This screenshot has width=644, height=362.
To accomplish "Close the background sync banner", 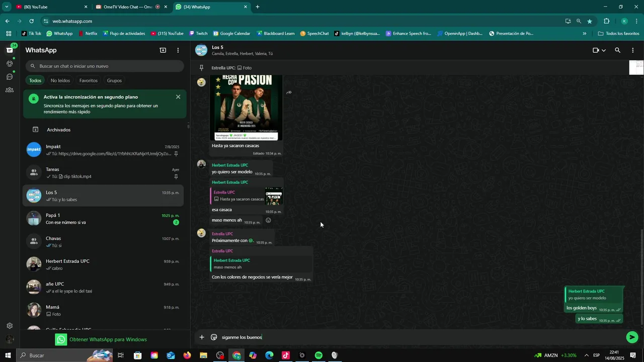I will coord(178,97).
